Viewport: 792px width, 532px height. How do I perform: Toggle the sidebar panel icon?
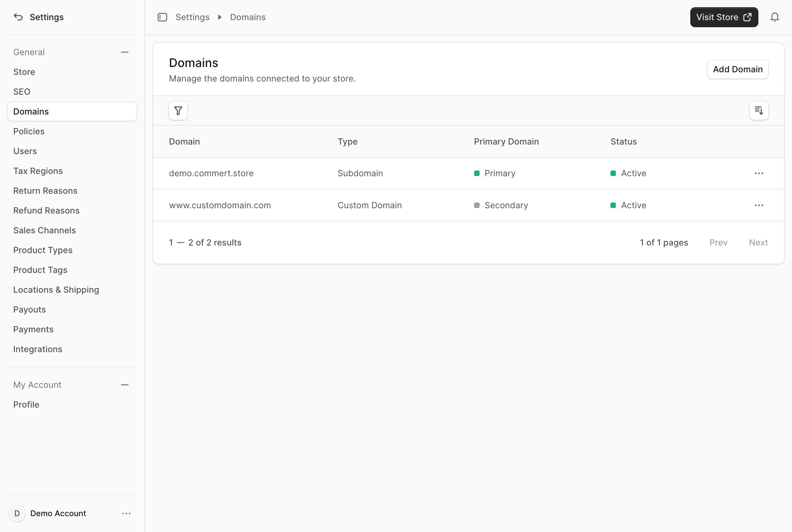click(x=162, y=17)
